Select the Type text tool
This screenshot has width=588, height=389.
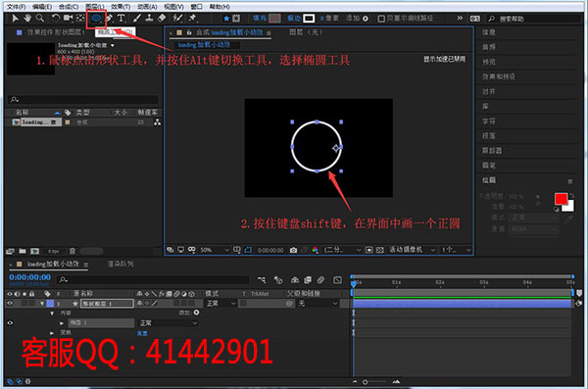click(122, 18)
